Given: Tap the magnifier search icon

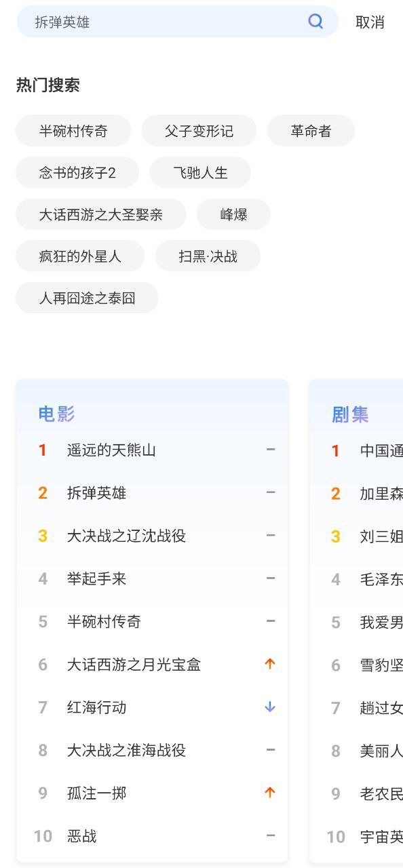Looking at the screenshot, I should pyautogui.click(x=315, y=22).
